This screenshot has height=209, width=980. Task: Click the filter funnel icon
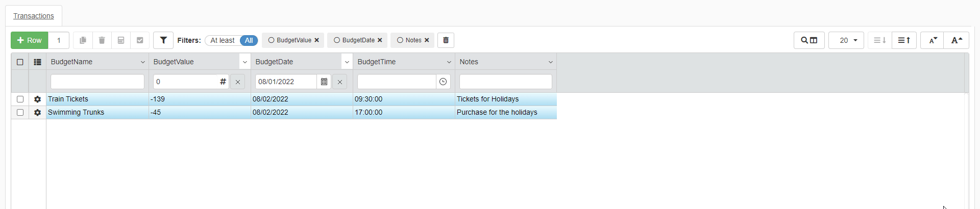(x=163, y=40)
